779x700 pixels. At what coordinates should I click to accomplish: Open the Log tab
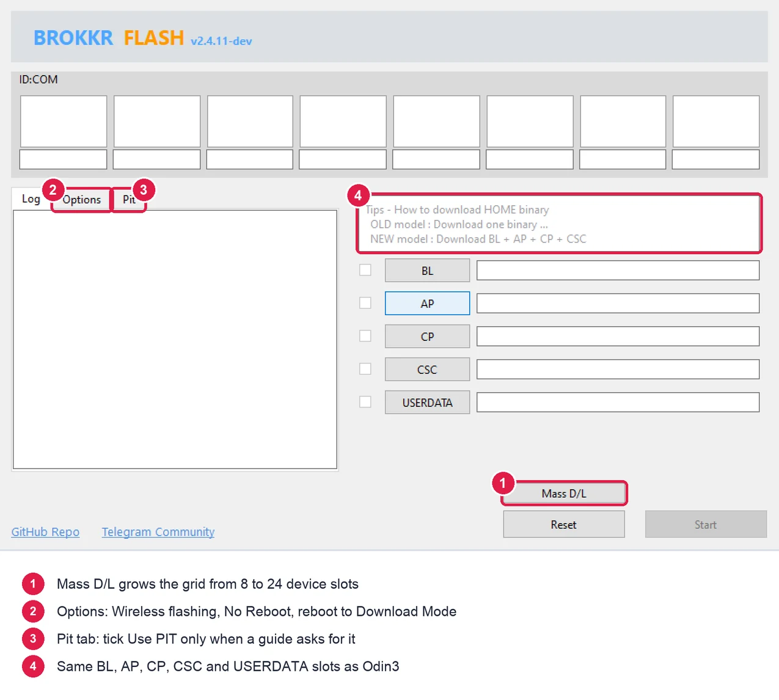[31, 199]
